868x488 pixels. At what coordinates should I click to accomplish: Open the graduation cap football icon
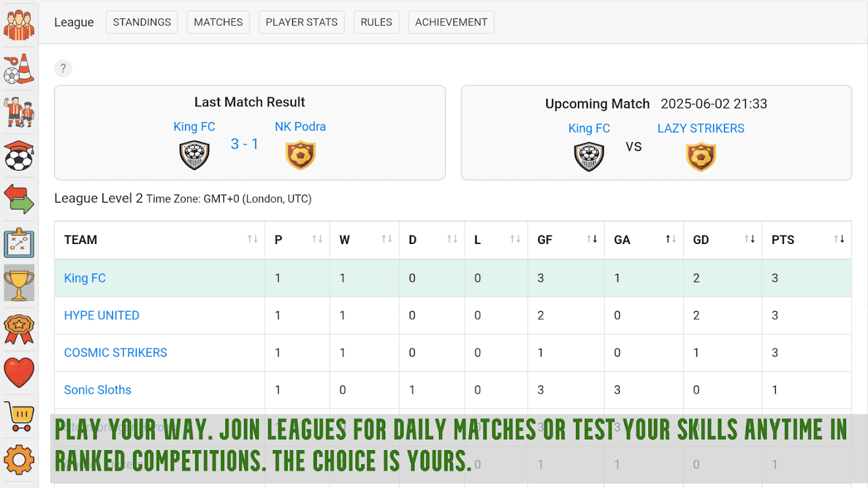pyautogui.click(x=19, y=156)
